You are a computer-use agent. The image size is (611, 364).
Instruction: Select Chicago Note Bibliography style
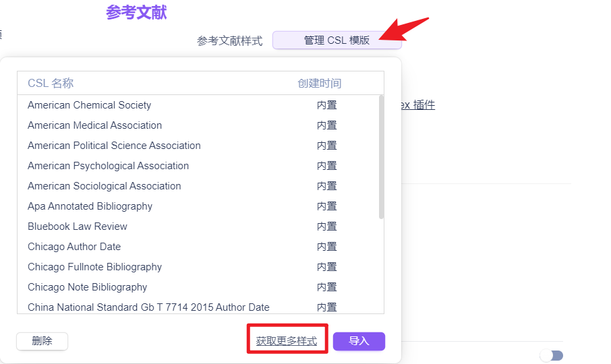click(200, 287)
